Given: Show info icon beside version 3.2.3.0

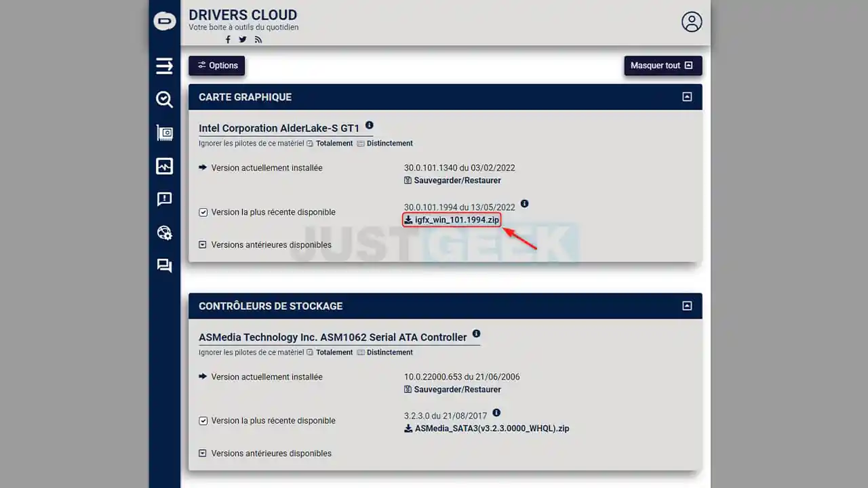Looking at the screenshot, I should [x=496, y=413].
